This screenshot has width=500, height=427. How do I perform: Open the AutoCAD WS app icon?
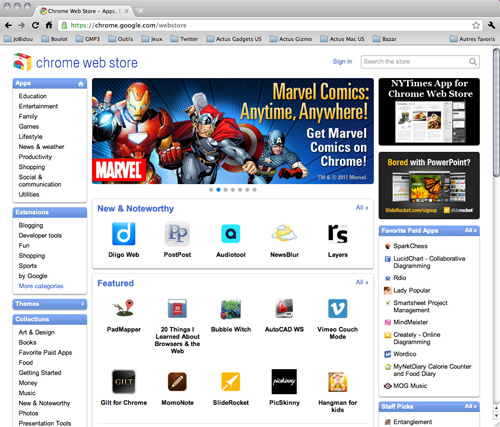(x=284, y=308)
